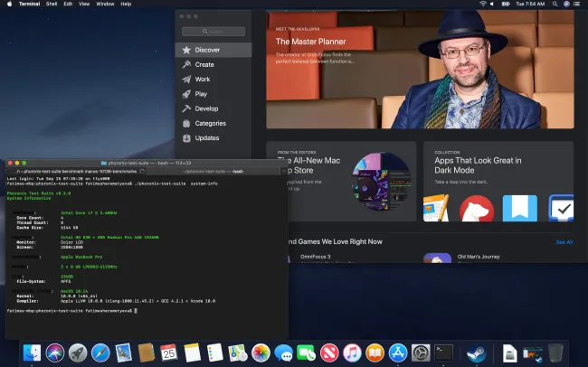Open FaceTime from the Dock

[306, 353]
